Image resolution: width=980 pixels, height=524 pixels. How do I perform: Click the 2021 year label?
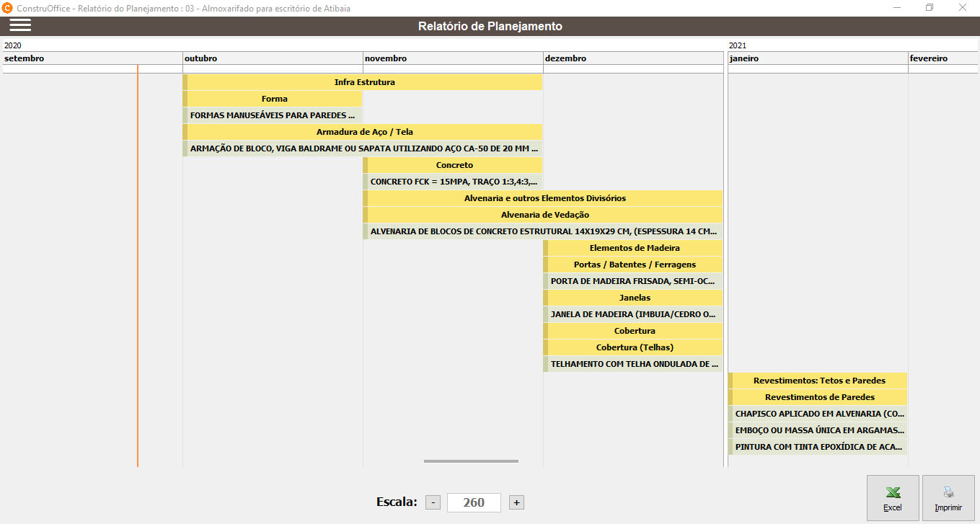[x=738, y=45]
